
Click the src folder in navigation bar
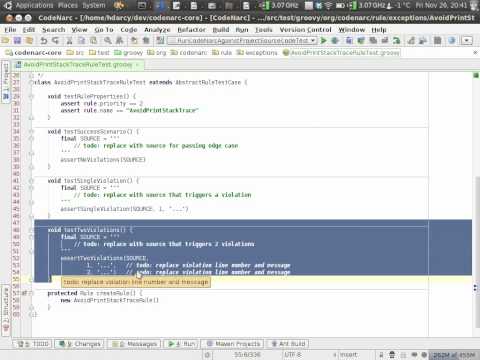point(75,53)
